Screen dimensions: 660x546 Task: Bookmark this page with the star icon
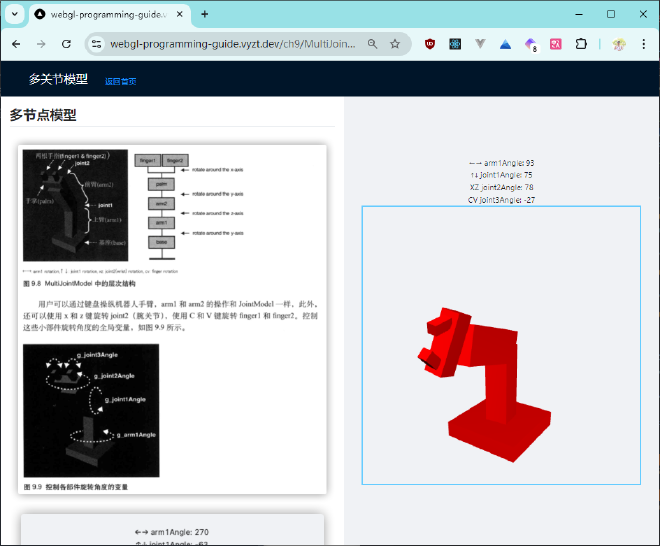click(x=395, y=44)
